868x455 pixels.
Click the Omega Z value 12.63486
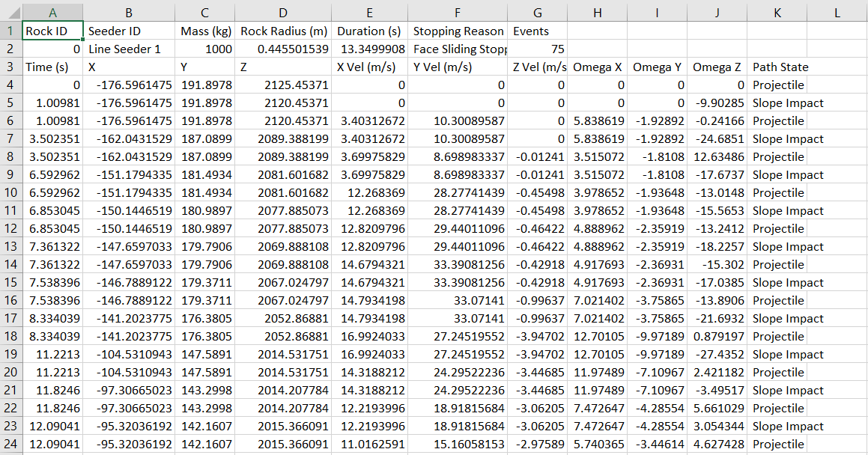coord(717,156)
